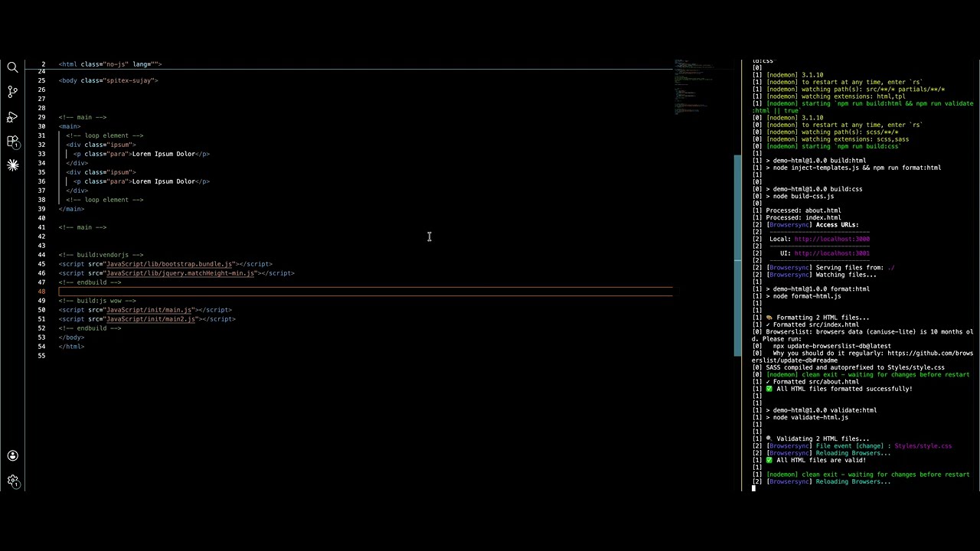The height and width of the screenshot is (551, 980).
Task: Place cursor on empty line 48
Action: [365, 292]
